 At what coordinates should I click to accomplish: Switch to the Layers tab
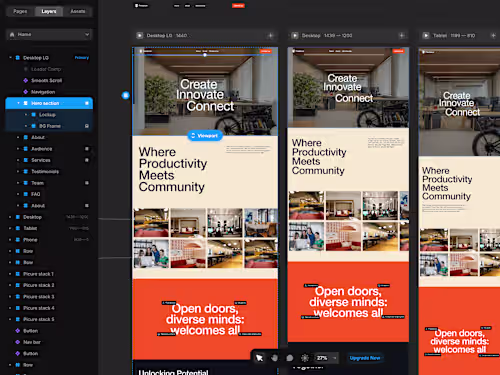49,11
